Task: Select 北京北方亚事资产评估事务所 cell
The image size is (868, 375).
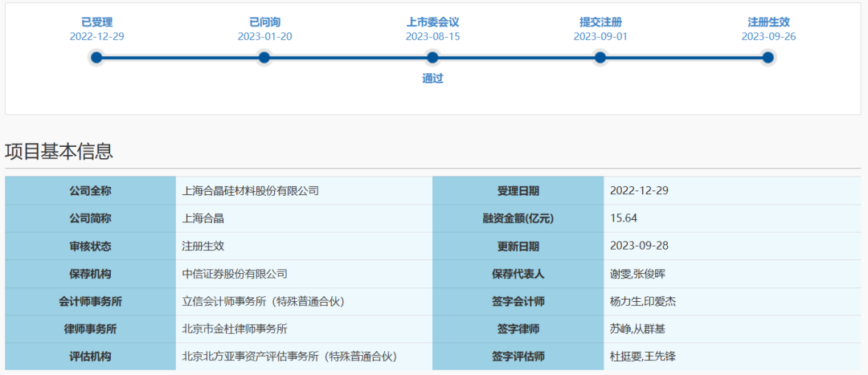Action: coord(304,357)
